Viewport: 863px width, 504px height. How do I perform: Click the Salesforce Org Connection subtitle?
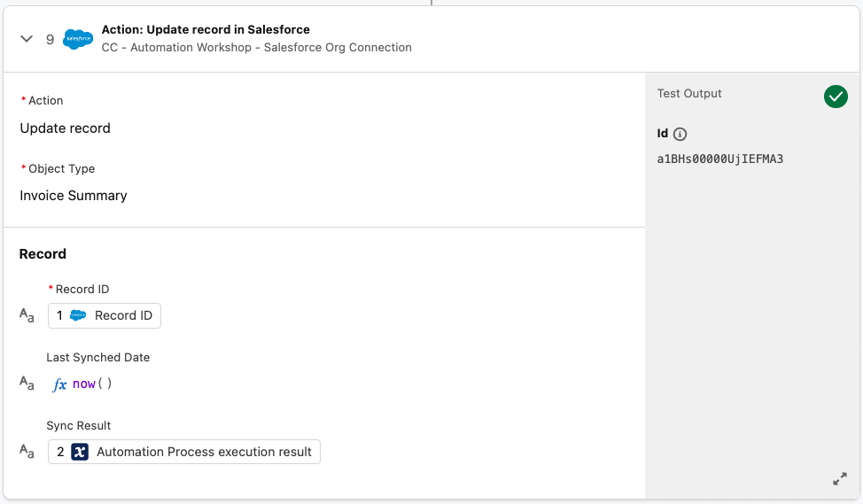point(257,48)
